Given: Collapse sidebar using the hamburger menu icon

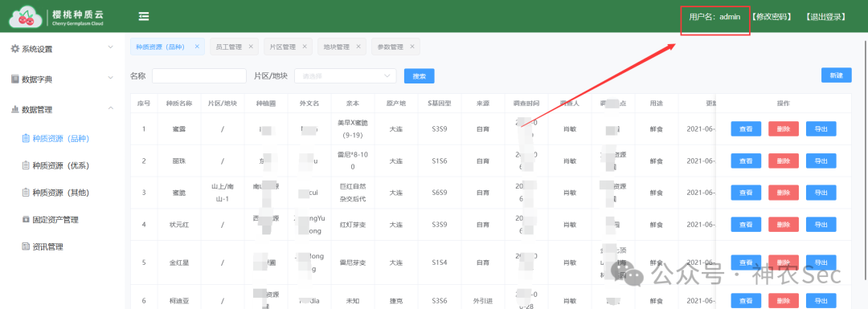Looking at the screenshot, I should 144,17.
